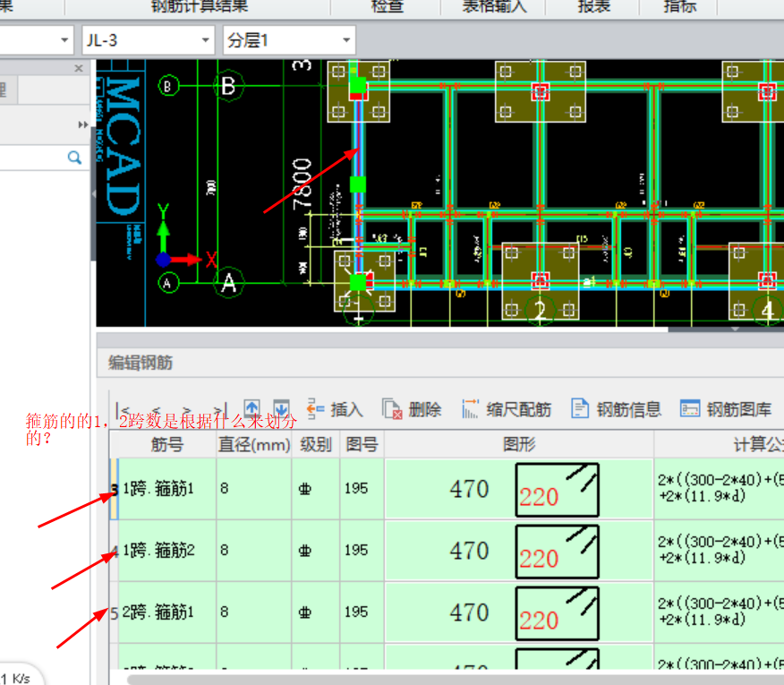The image size is (784, 685).
Task: Open the 钢筋计算结果 ribbon tab
Action: pos(199,6)
